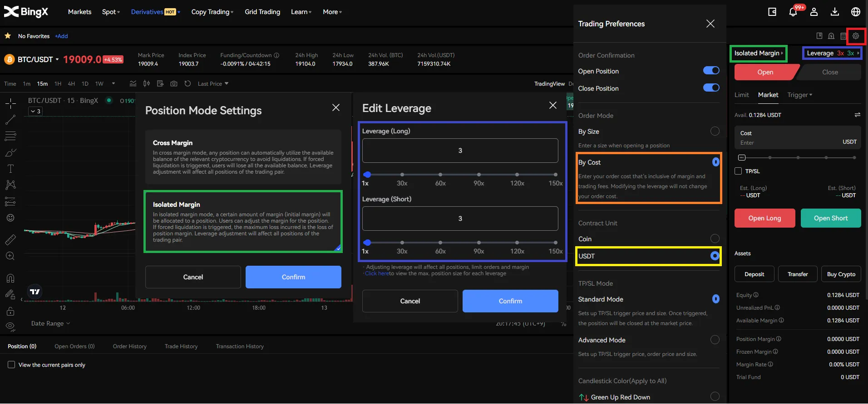Image resolution: width=868 pixels, height=404 pixels.
Task: Open the Grid Trading menu item
Action: (262, 12)
